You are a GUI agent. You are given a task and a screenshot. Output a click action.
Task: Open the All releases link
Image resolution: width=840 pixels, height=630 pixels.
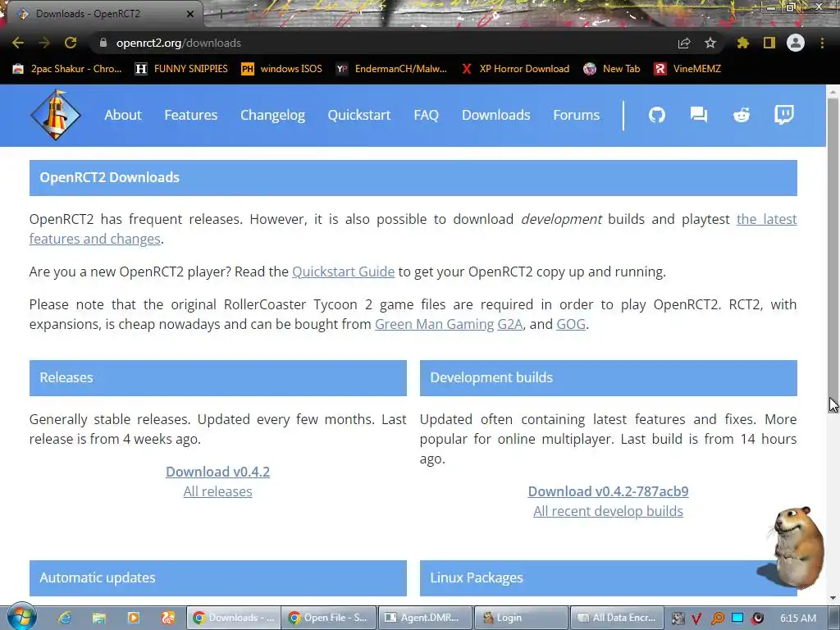(217, 491)
